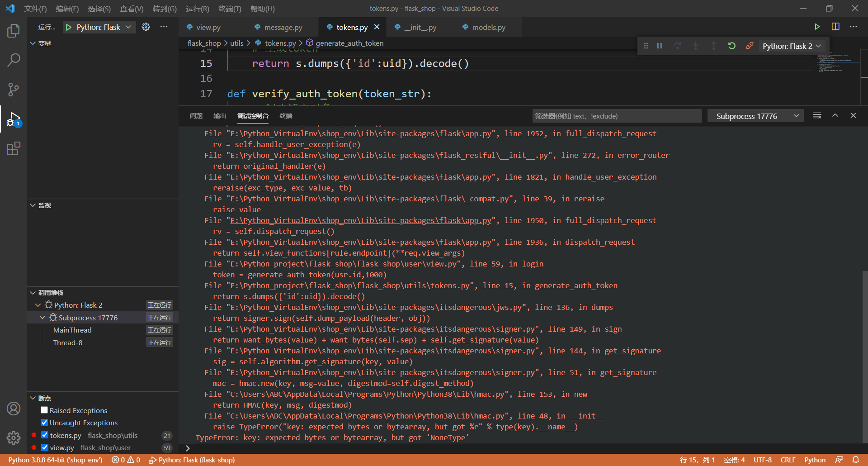Screen dimensions: 868x466
Task: Close the tokens.py editor tab
Action: click(x=377, y=27)
